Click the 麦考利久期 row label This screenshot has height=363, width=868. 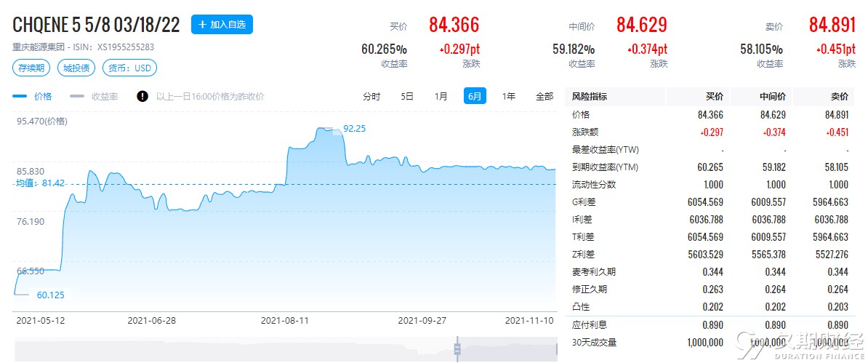coord(594,271)
